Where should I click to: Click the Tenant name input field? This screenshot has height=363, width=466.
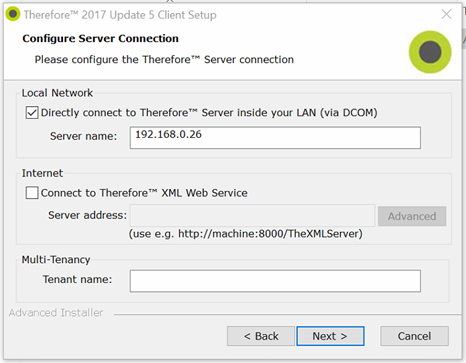pos(275,281)
